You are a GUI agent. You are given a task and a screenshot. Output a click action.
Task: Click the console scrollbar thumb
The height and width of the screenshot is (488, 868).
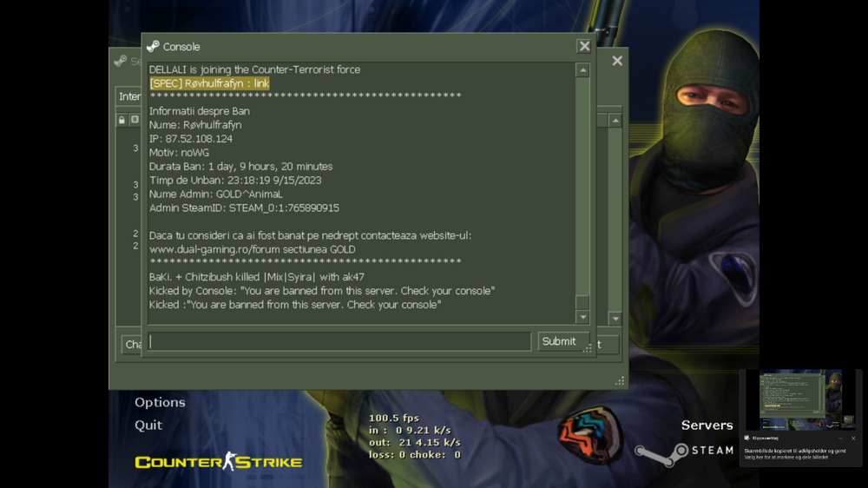(582, 302)
